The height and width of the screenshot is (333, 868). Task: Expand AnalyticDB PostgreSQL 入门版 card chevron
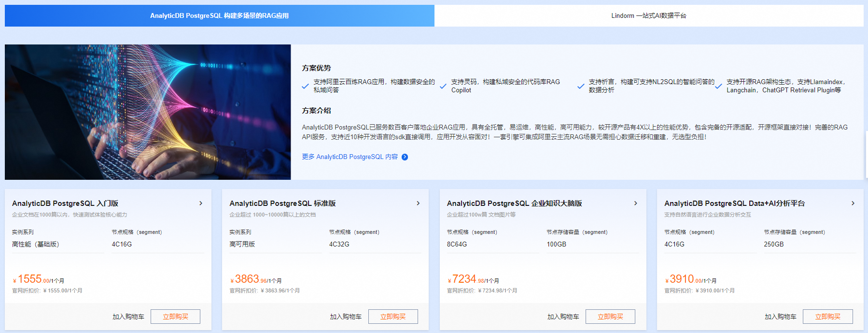tap(201, 203)
